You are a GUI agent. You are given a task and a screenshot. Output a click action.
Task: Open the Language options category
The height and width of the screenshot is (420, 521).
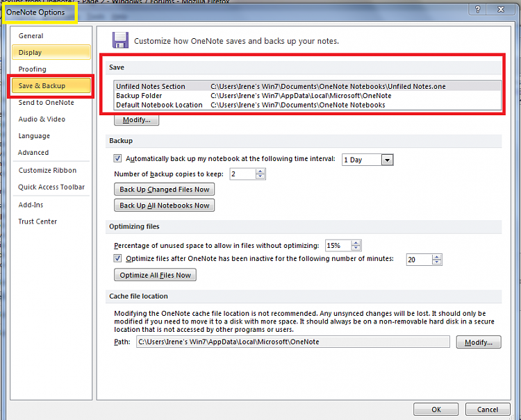tap(51, 136)
